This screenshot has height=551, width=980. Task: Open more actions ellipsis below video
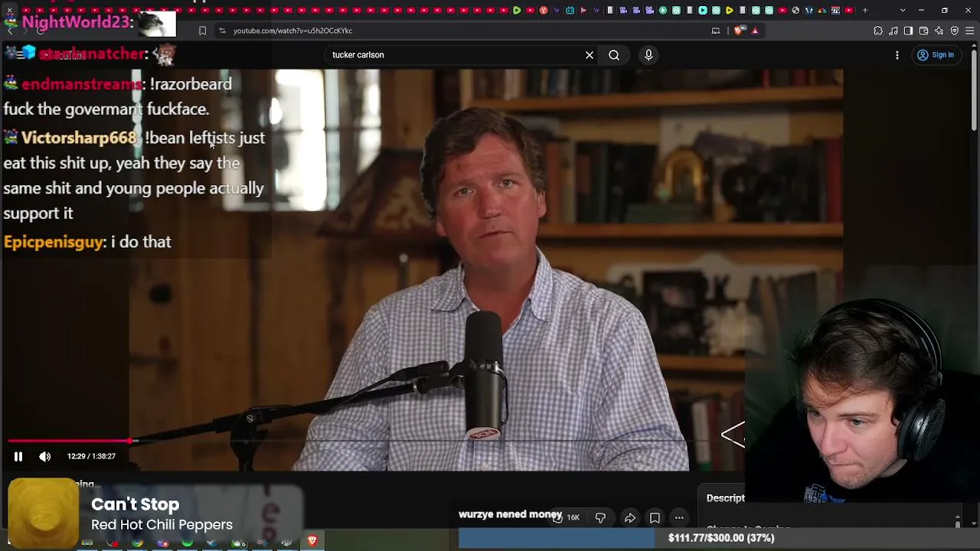(x=679, y=517)
